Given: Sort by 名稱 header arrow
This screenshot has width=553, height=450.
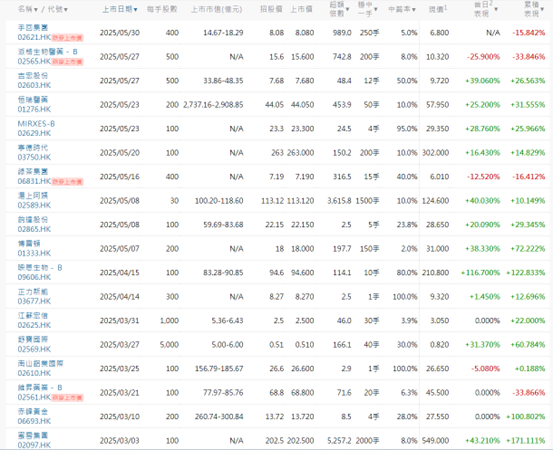Looking at the screenshot, I should click(35, 10).
